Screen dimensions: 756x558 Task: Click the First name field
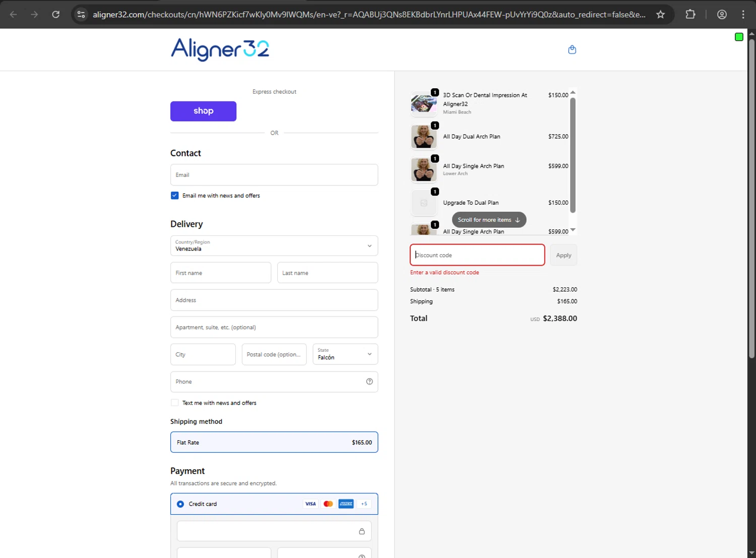click(221, 273)
